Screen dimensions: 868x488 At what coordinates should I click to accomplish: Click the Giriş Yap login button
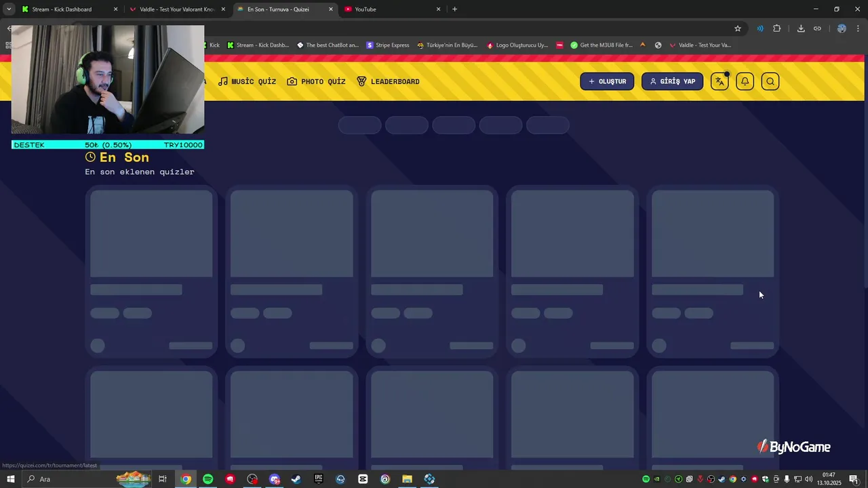[672, 81]
